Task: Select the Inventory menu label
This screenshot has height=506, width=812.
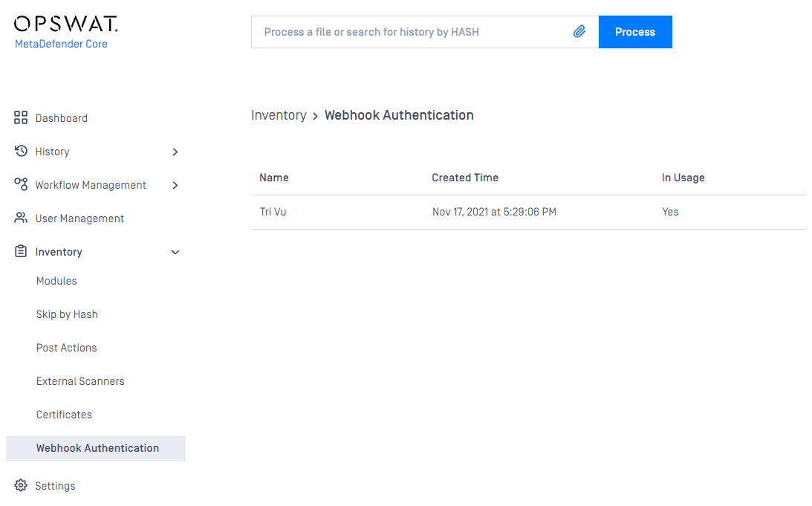Action: click(59, 252)
